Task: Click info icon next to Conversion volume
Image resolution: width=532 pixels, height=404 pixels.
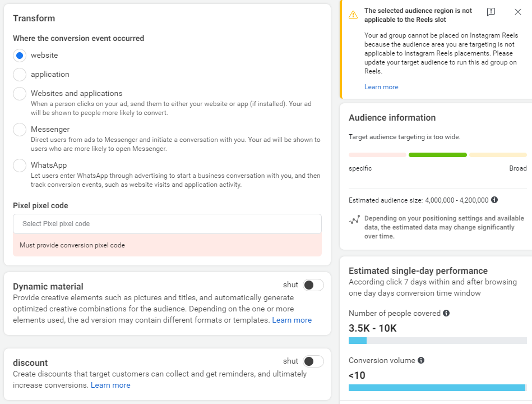Action: [421, 360]
